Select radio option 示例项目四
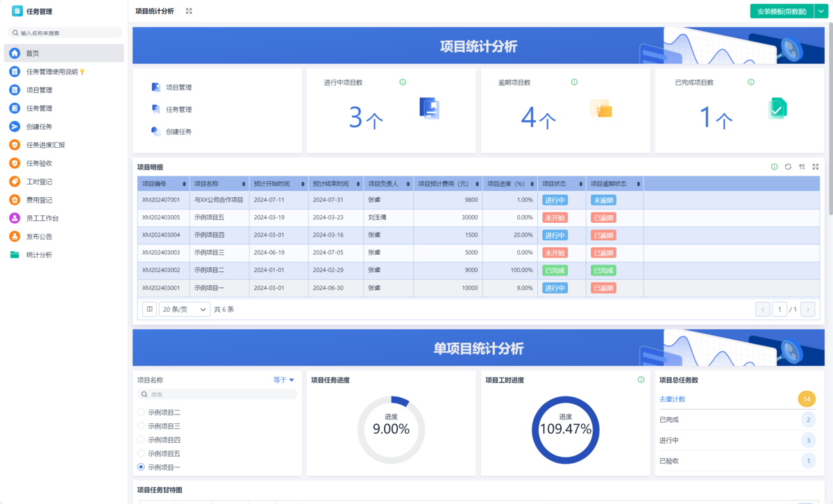This screenshot has height=504, width=833. (x=142, y=439)
